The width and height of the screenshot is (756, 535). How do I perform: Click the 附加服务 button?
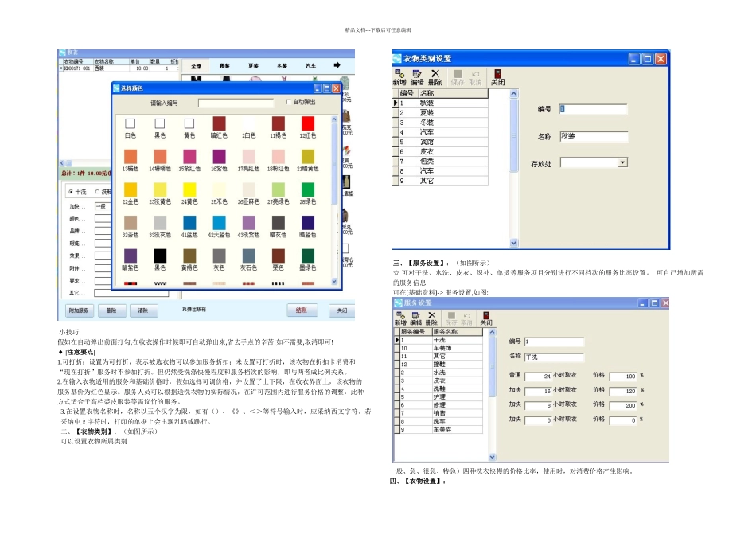coord(79,310)
